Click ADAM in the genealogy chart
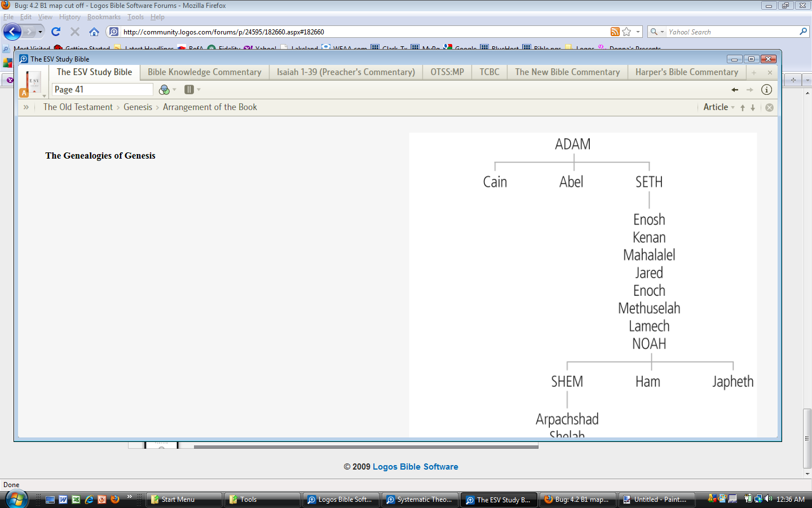The height and width of the screenshot is (508, 812). (x=573, y=144)
